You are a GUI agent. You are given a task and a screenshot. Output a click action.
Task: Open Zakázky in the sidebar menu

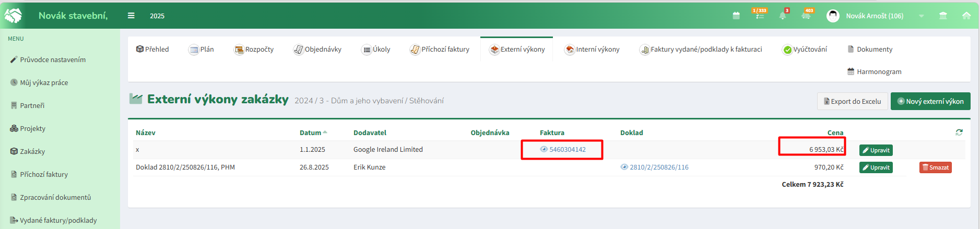point(28,151)
